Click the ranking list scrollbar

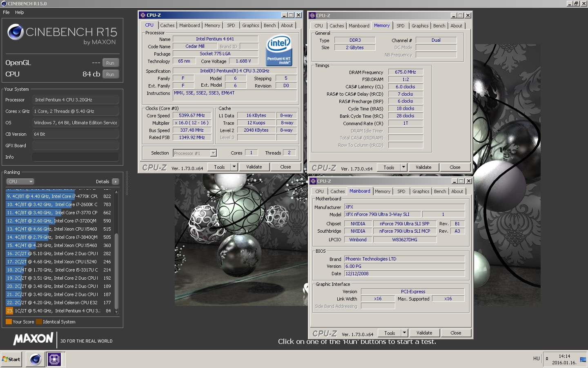(x=116, y=270)
